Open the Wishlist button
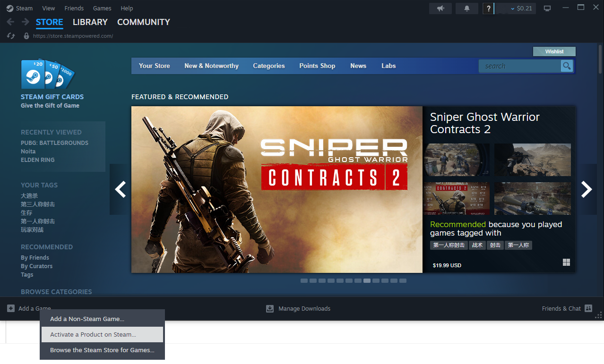The image size is (604, 364). [x=554, y=51]
